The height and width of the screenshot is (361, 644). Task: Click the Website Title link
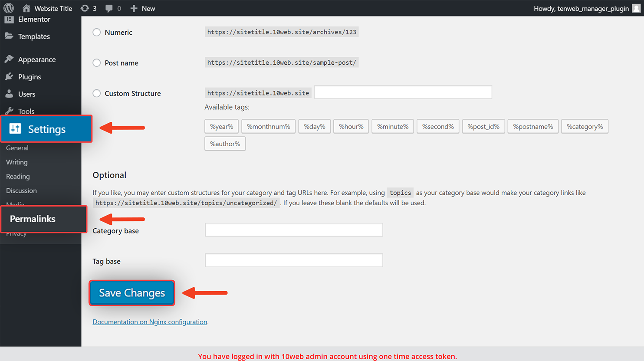point(53,8)
